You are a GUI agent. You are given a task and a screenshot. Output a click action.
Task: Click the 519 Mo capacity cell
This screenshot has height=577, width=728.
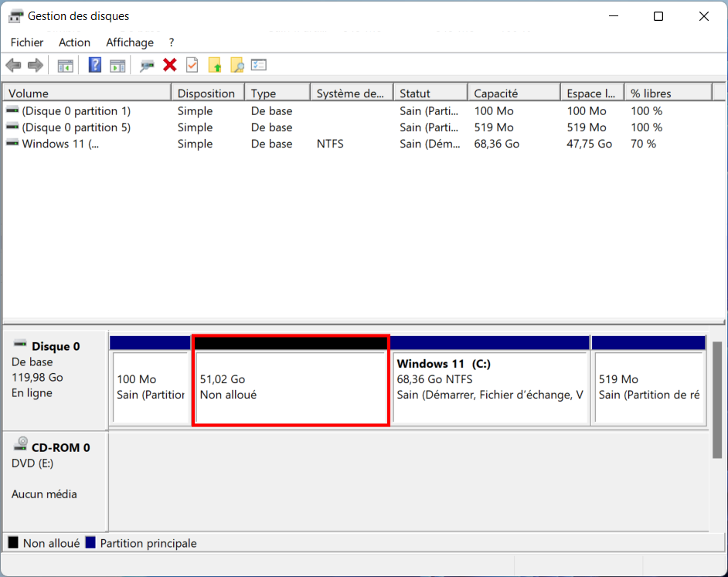(x=494, y=127)
